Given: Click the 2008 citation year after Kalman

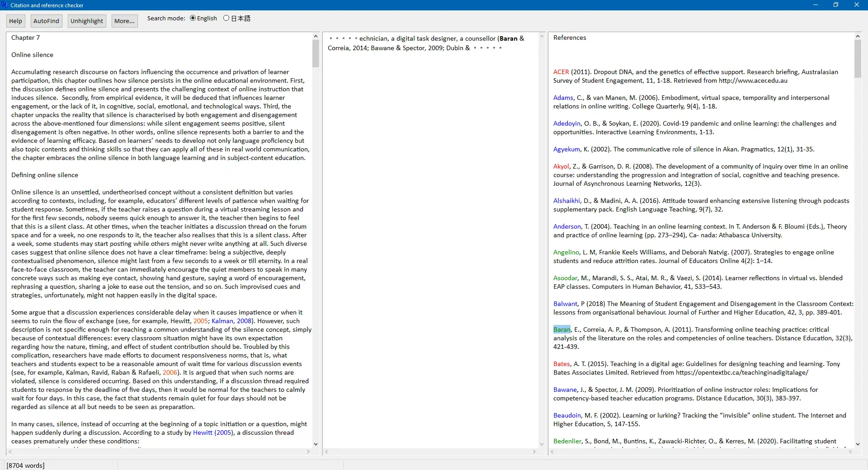Looking at the screenshot, I should (x=244, y=321).
